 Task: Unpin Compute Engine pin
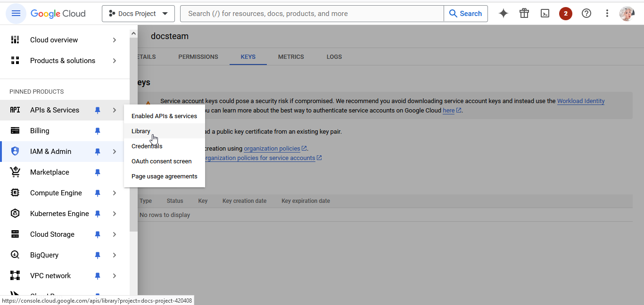(x=98, y=193)
